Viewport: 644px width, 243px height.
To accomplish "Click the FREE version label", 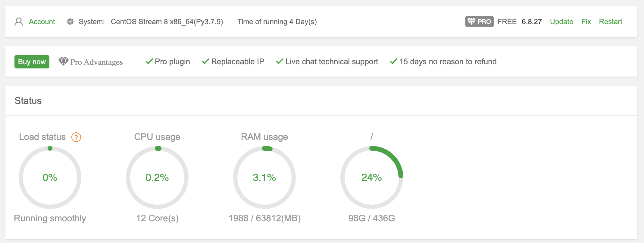I will pyautogui.click(x=507, y=22).
